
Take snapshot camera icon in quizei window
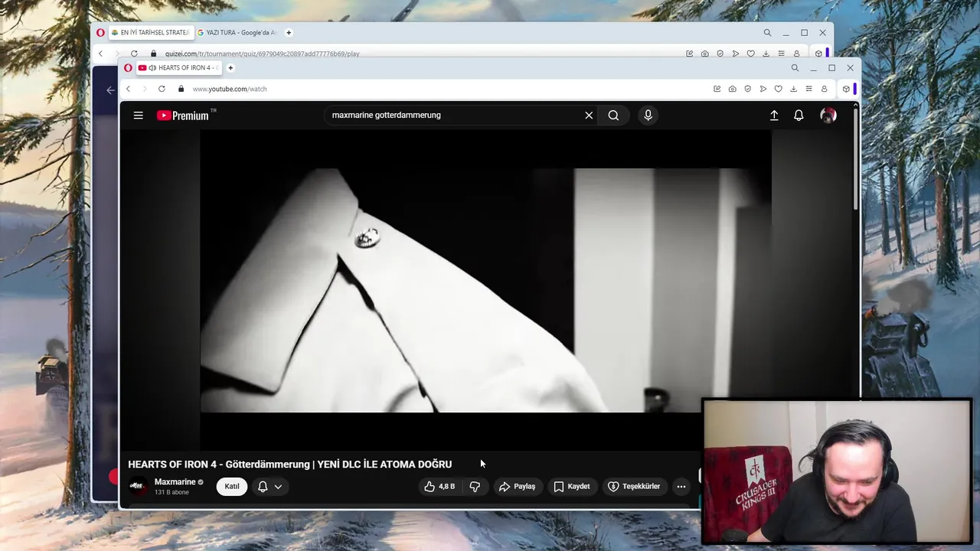coord(704,54)
